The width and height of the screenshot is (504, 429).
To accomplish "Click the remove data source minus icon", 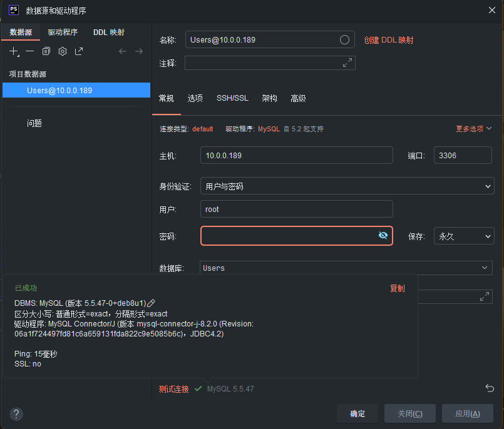I will tap(30, 51).
